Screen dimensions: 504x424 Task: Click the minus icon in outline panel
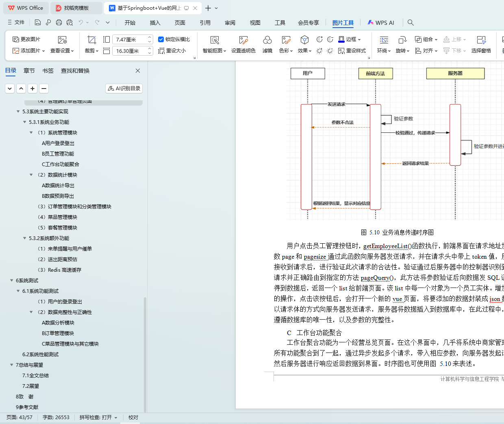44,88
